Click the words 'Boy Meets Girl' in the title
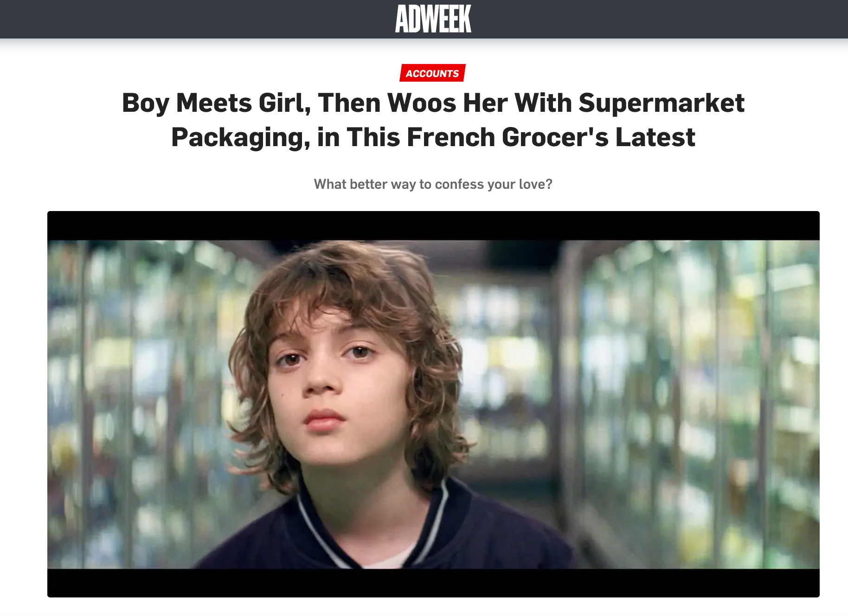 [x=216, y=103]
